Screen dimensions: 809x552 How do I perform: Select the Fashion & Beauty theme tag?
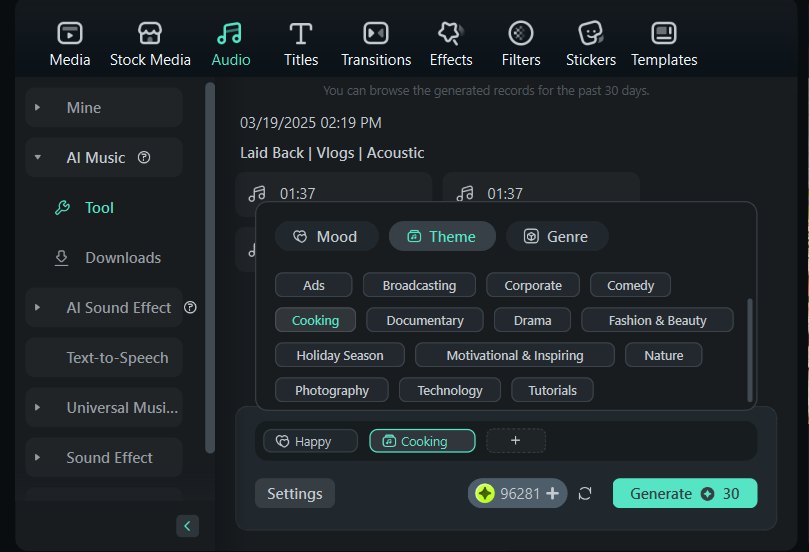657,320
